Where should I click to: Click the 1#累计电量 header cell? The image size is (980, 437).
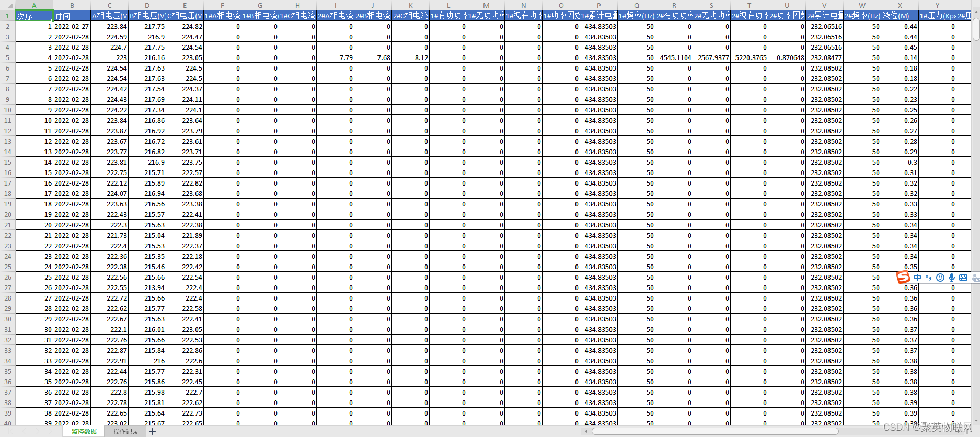599,16
